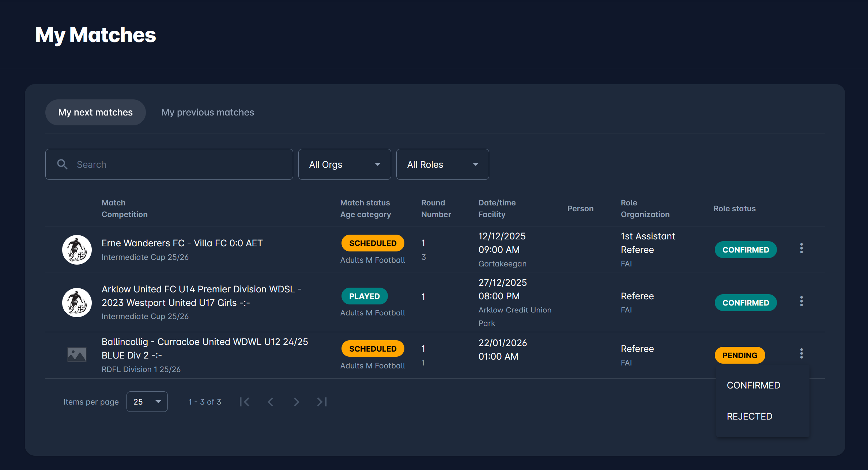Click Erne Wanderers FC competition logo
This screenshot has height=470, width=868.
(x=77, y=250)
